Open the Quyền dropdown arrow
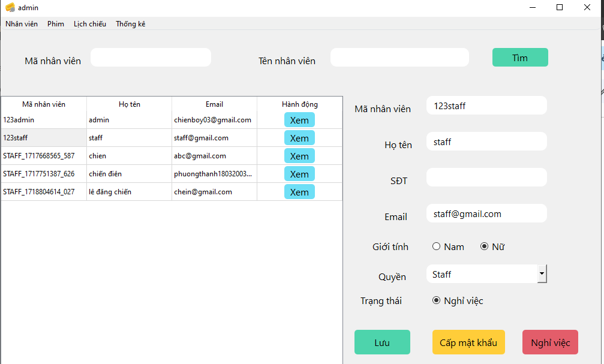This screenshot has width=604, height=364. click(x=542, y=274)
